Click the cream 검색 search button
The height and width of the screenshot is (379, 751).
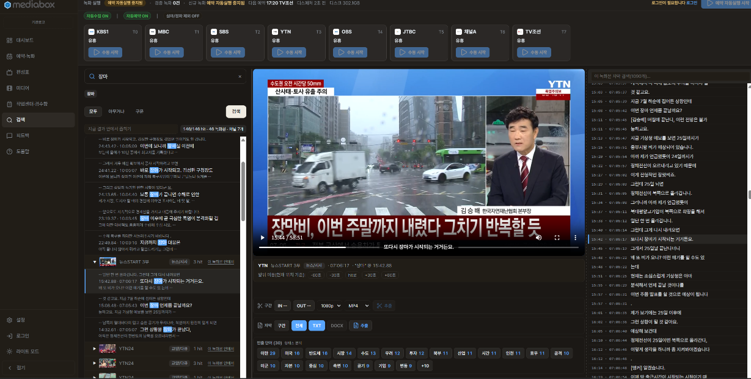click(236, 111)
